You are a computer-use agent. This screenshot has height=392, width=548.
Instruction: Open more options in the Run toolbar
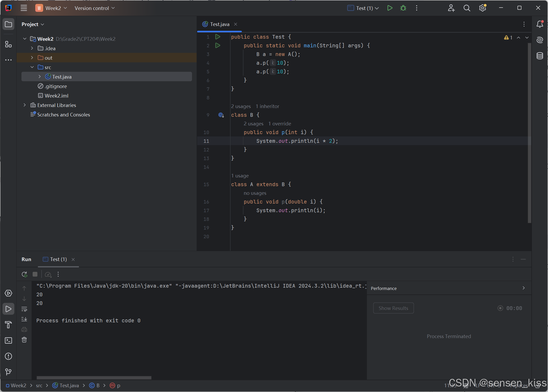[x=58, y=274]
